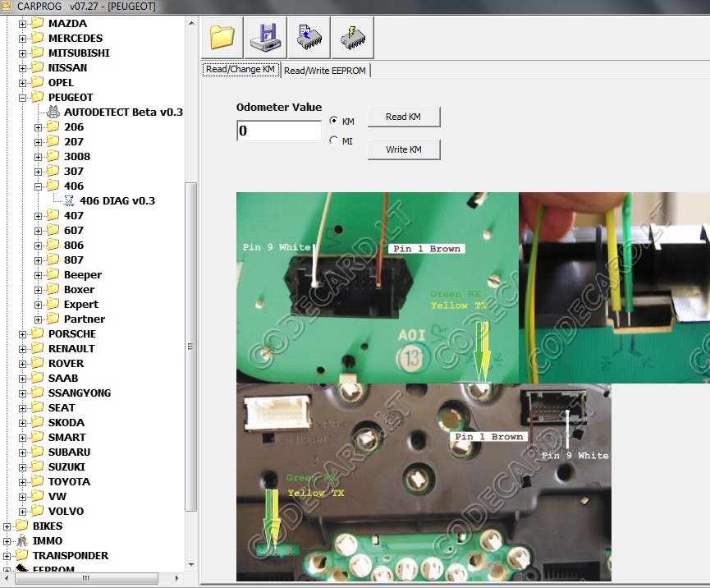
Task: Select the 406 DIAG v0.3 tool icon
Action: click(69, 200)
